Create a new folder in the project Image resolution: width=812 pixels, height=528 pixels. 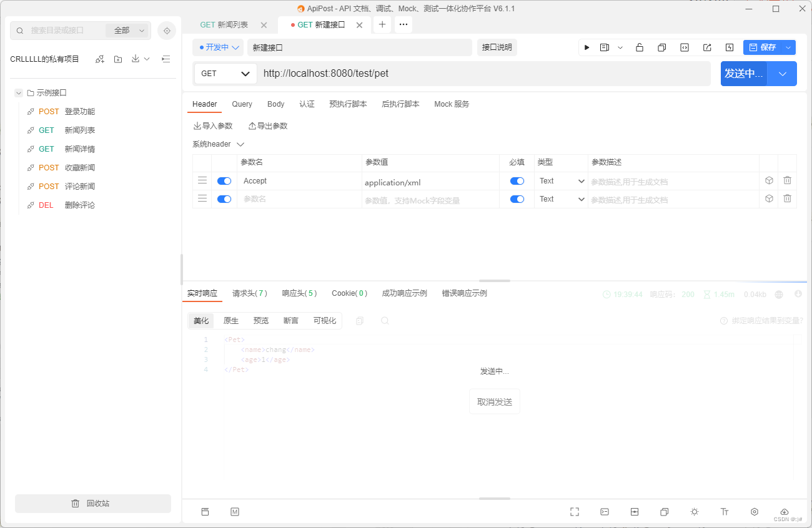(x=118, y=59)
